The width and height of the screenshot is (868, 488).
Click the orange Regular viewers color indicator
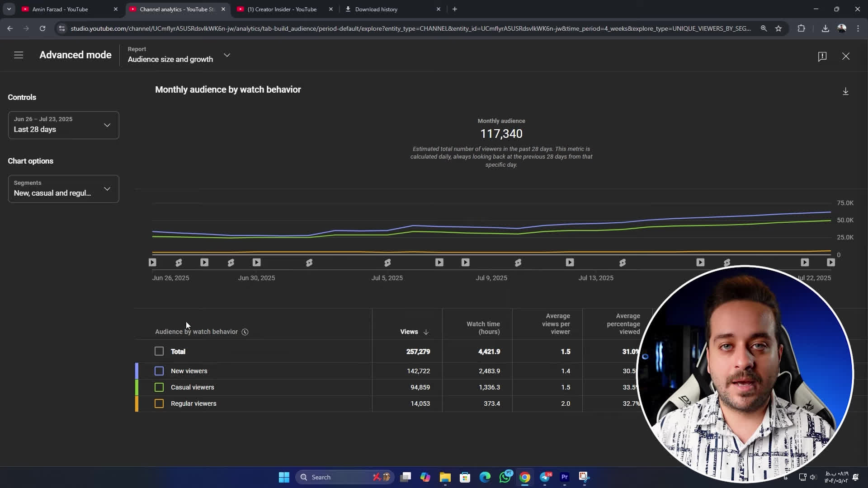click(x=137, y=404)
